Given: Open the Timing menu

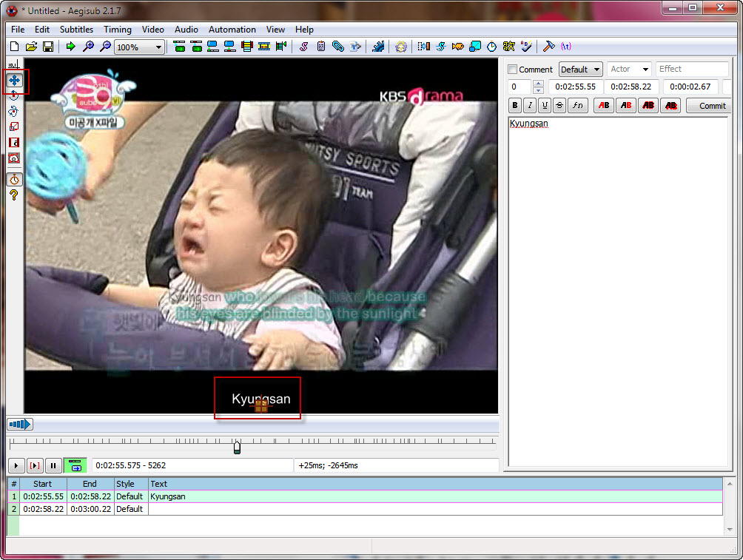Looking at the screenshot, I should tap(118, 30).
